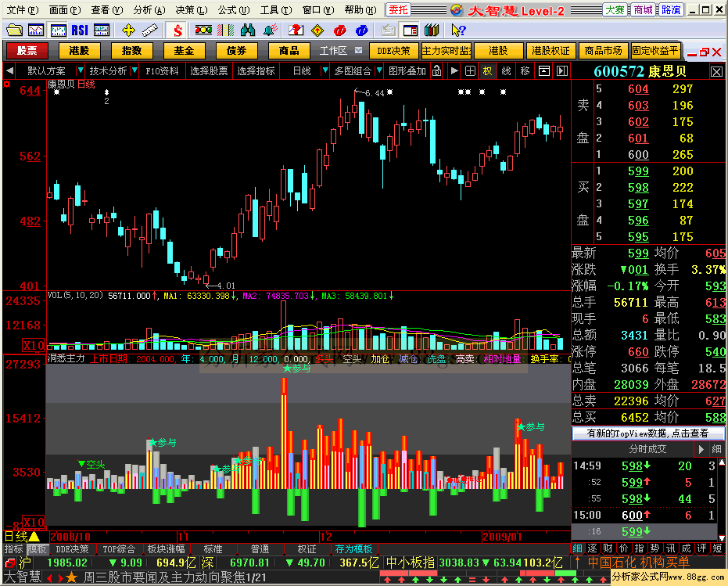The width and height of the screenshot is (728, 586).
Task: Select the 板块涨幅 bottom tab
Action: [166, 549]
